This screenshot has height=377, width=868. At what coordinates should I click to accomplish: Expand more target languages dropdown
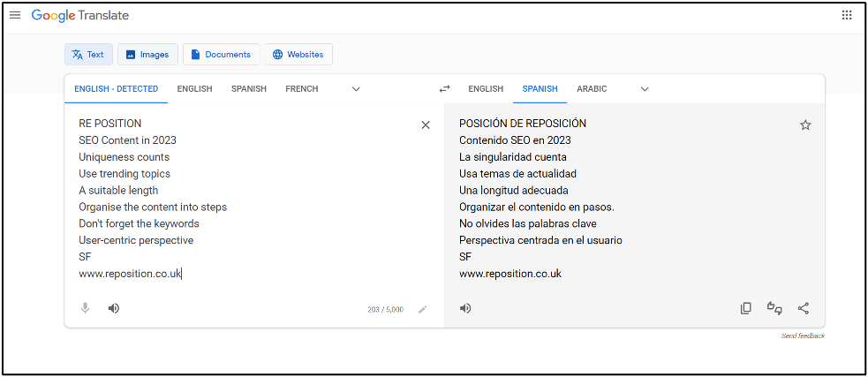tap(645, 88)
